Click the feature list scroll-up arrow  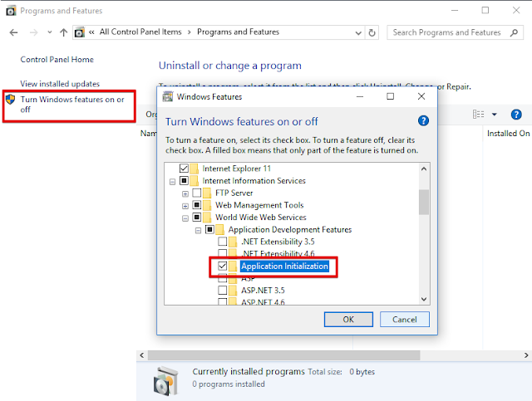pyautogui.click(x=424, y=169)
